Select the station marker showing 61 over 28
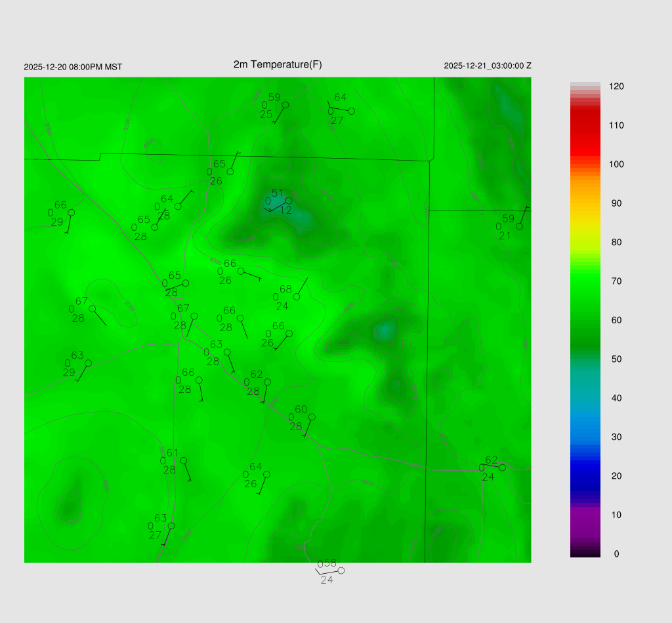672x623 pixels. [x=184, y=460]
